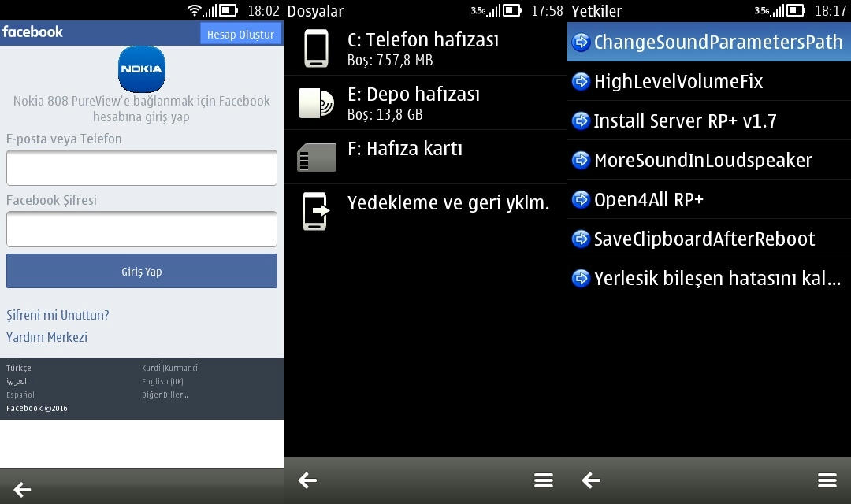Tap battery icon in Yetkiler screen status bar

[796, 9]
